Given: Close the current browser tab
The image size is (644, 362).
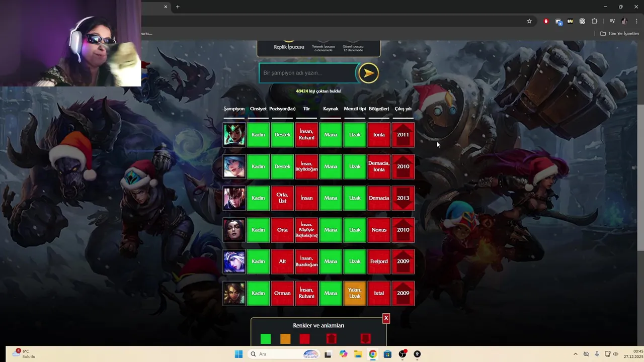Looking at the screenshot, I should pyautogui.click(x=166, y=7).
